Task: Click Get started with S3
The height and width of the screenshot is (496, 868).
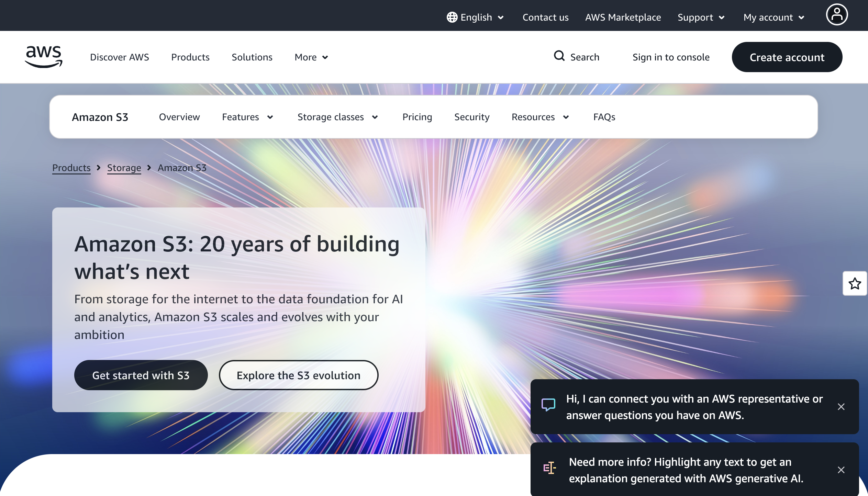Action: [x=141, y=375]
